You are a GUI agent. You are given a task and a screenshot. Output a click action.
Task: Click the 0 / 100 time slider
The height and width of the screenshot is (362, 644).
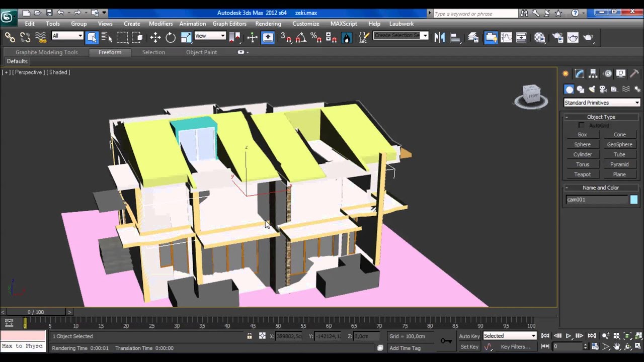(36, 312)
